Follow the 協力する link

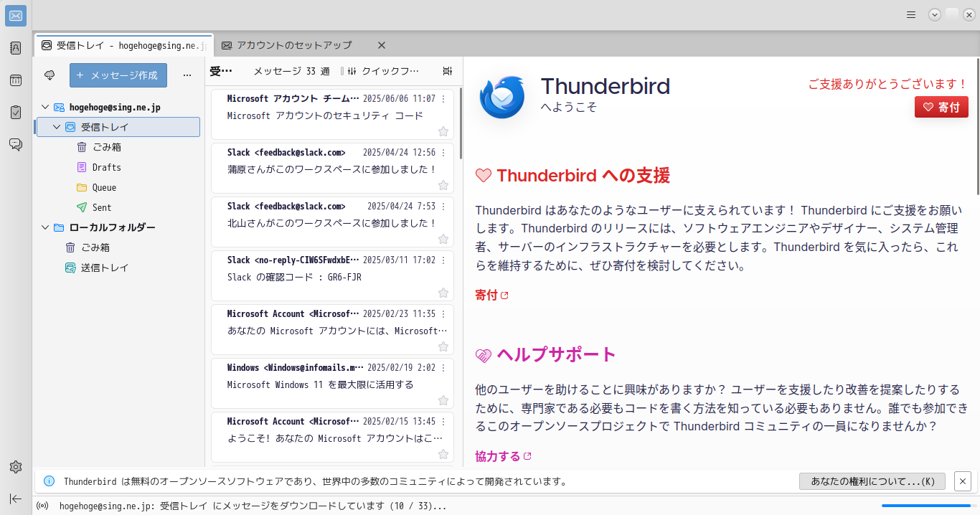pos(503,456)
